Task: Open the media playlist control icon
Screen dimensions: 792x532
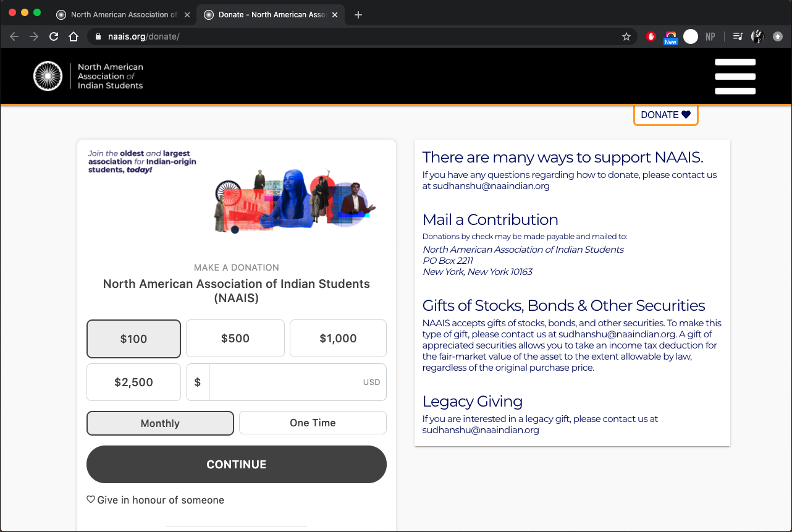Action: point(738,36)
